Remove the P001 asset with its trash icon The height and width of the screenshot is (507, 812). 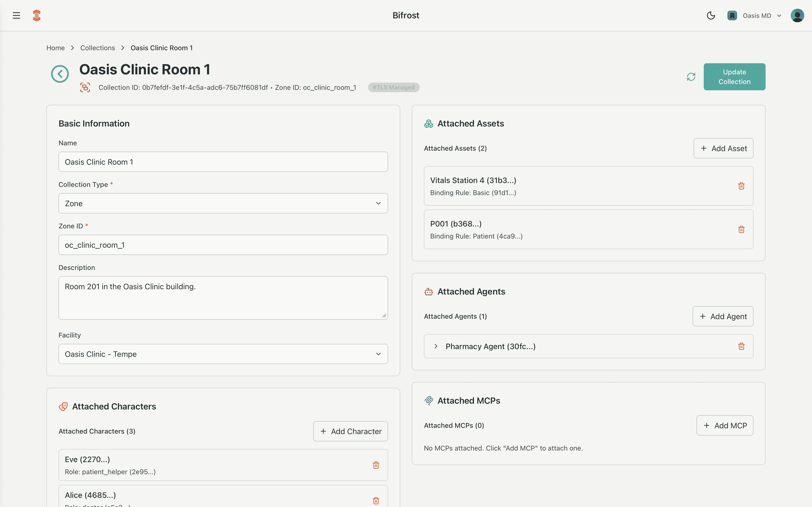click(x=741, y=229)
